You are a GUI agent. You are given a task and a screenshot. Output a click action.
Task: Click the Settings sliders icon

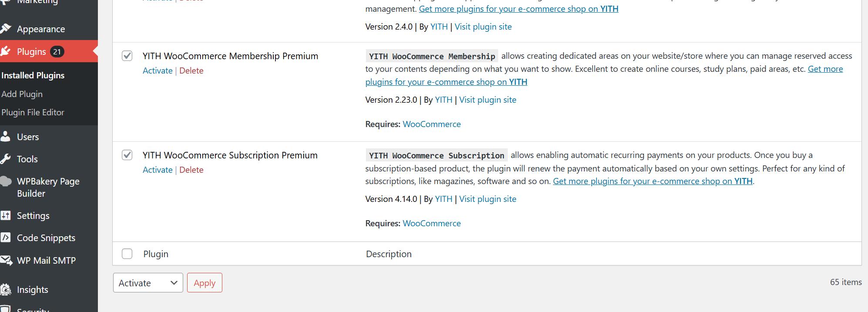tap(6, 215)
